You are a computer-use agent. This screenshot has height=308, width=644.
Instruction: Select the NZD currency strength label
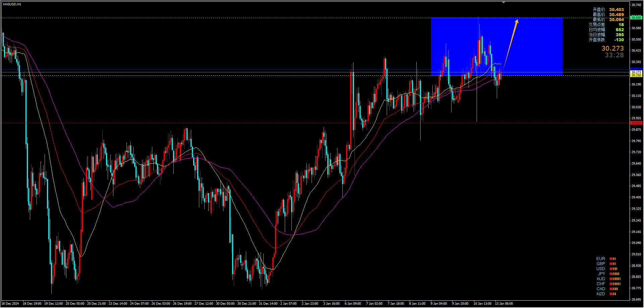[x=600, y=294]
